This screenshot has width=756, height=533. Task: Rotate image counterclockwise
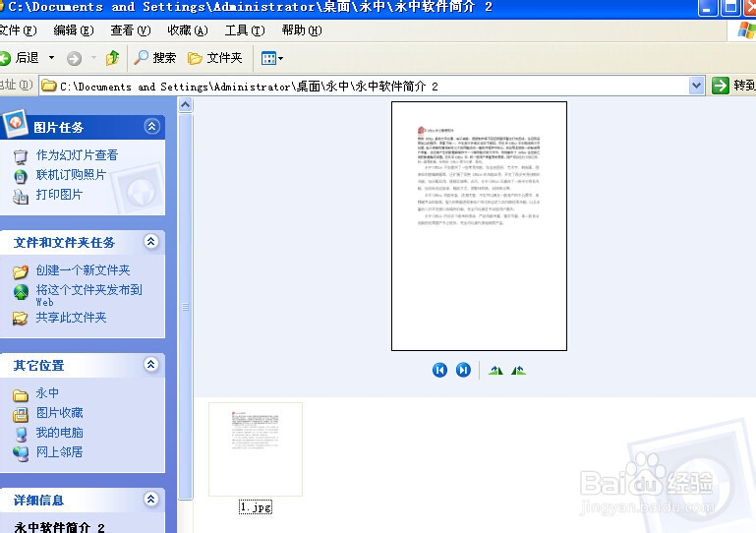point(519,371)
